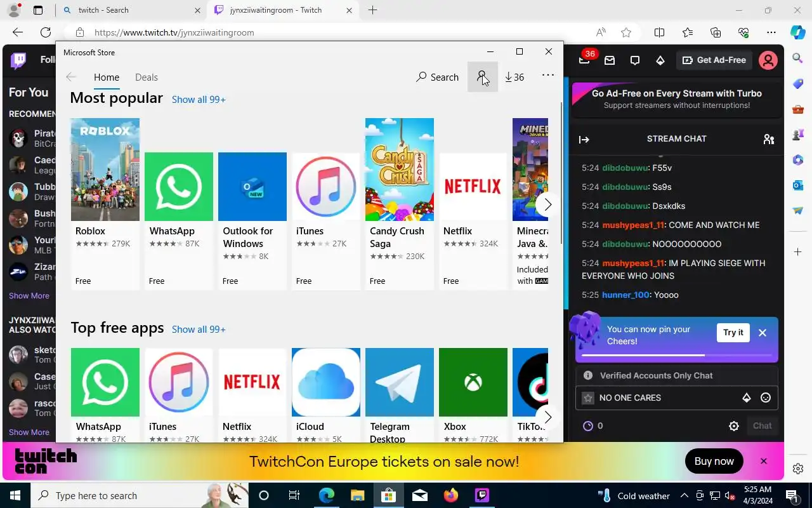Open Microsoft Store from the taskbar
The height and width of the screenshot is (508, 812).
[x=388, y=495]
